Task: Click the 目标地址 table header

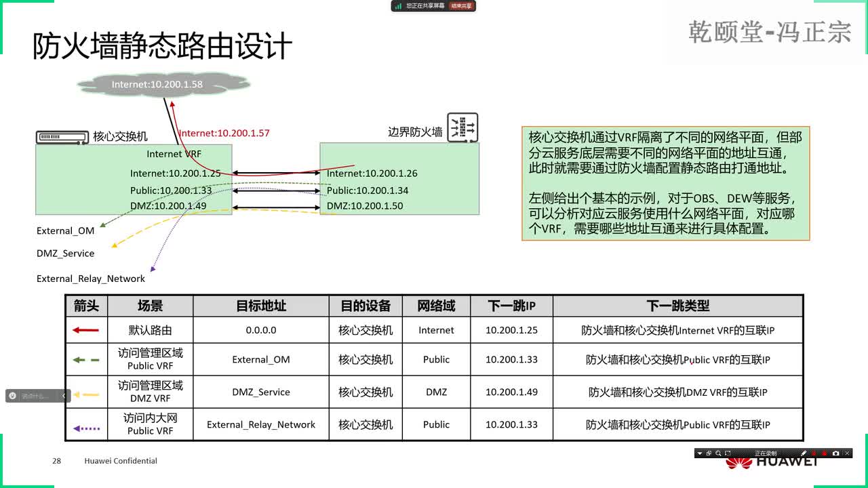Action: point(261,306)
